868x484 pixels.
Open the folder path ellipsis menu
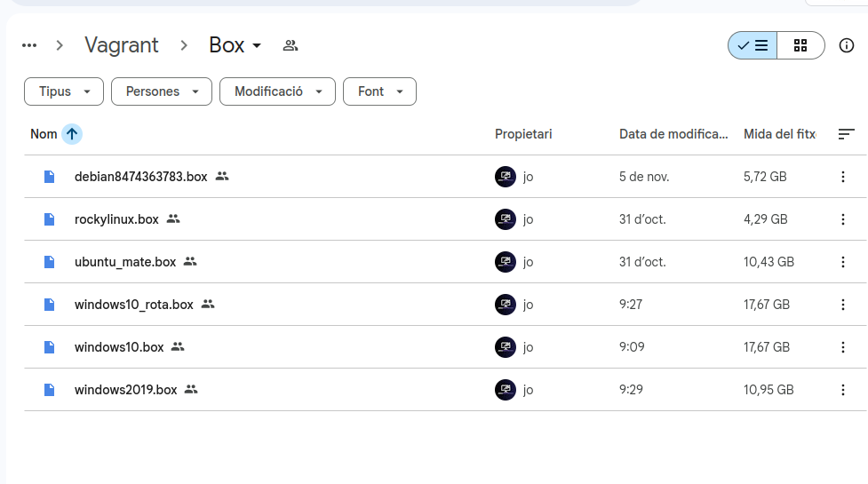(29, 45)
